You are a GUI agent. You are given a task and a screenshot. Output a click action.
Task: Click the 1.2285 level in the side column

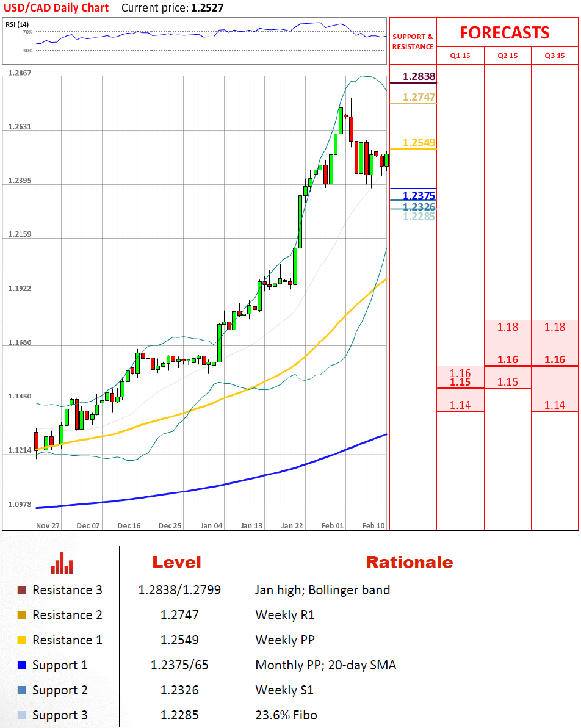(419, 217)
